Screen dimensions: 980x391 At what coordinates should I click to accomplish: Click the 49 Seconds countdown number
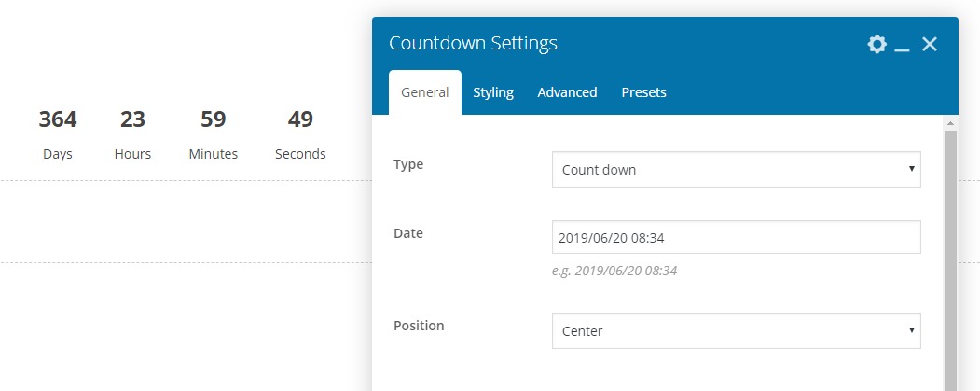pyautogui.click(x=300, y=119)
